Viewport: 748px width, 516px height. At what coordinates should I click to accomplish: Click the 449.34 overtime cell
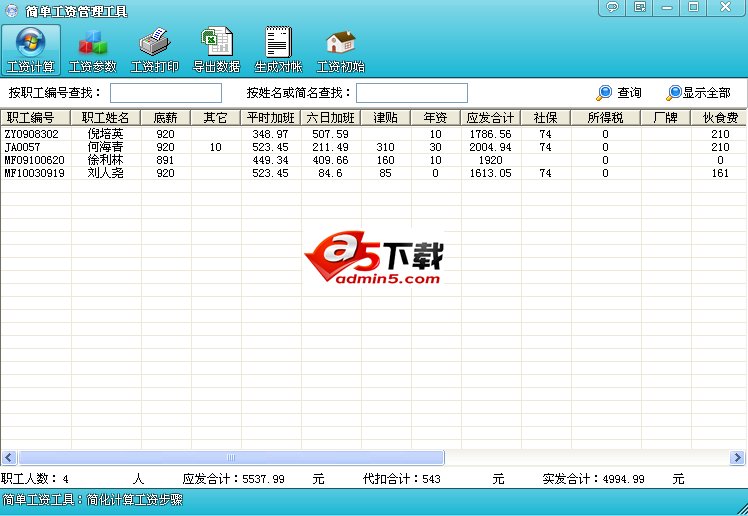coord(270,160)
